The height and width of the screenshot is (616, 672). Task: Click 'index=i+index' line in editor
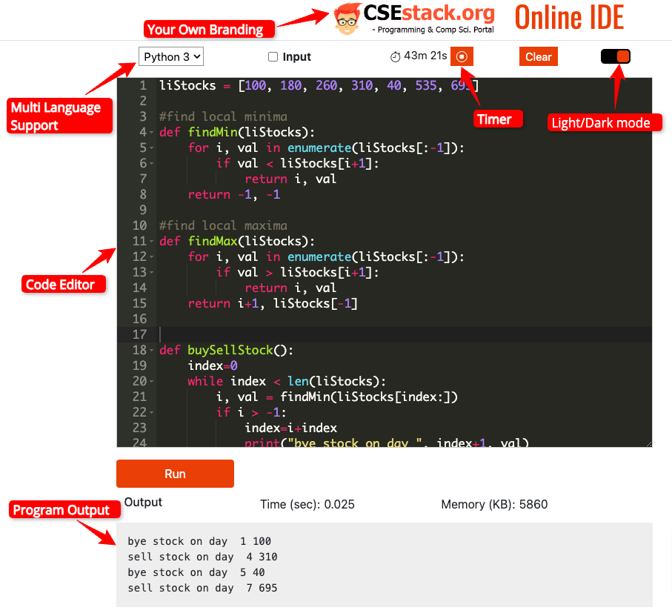point(290,428)
